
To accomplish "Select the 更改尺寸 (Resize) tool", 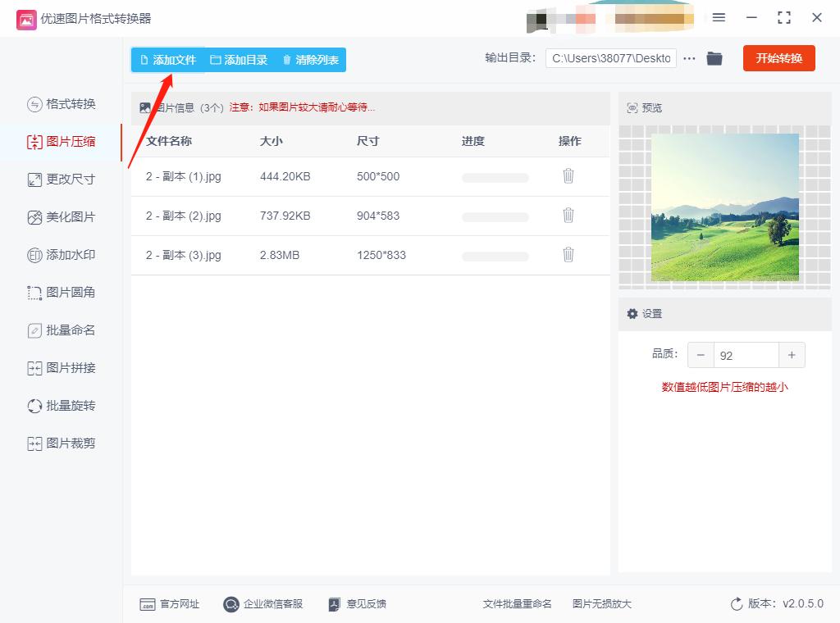I will (62, 179).
